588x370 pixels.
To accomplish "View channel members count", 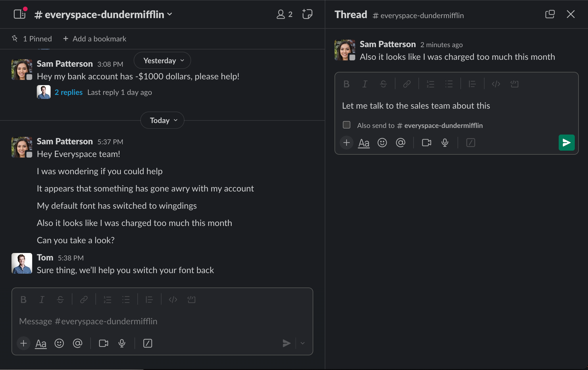I will (x=284, y=14).
